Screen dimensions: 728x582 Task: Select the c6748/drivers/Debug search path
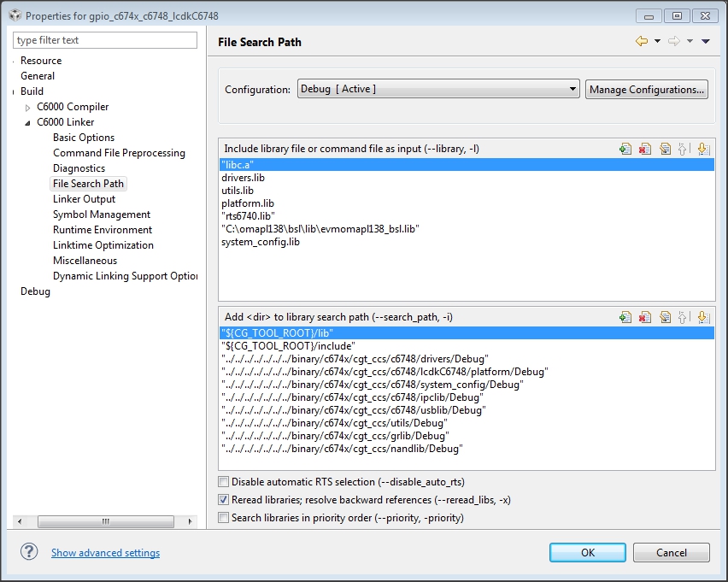[467, 359]
